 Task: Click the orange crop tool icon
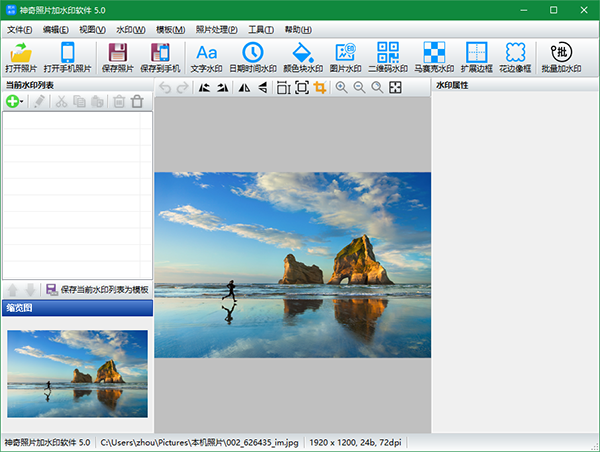tap(321, 88)
